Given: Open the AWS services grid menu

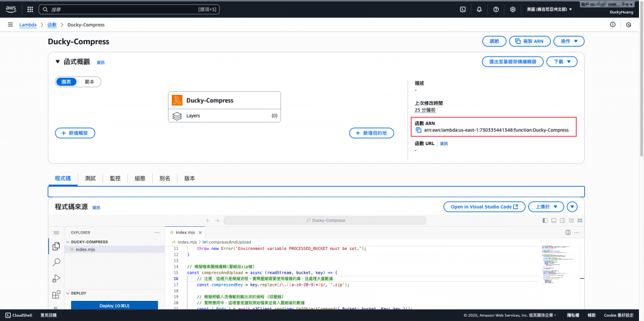Looking at the screenshot, I should [x=30, y=9].
